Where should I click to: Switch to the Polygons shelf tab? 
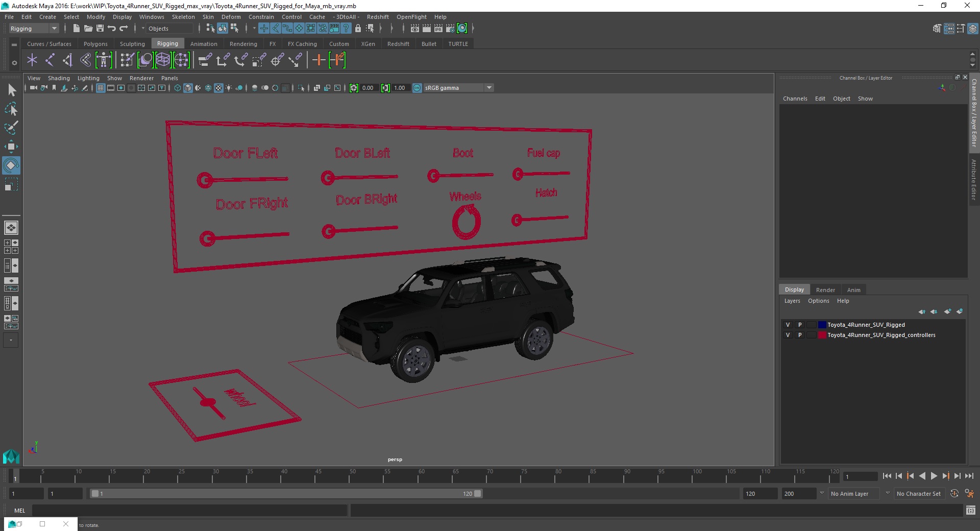[95, 44]
